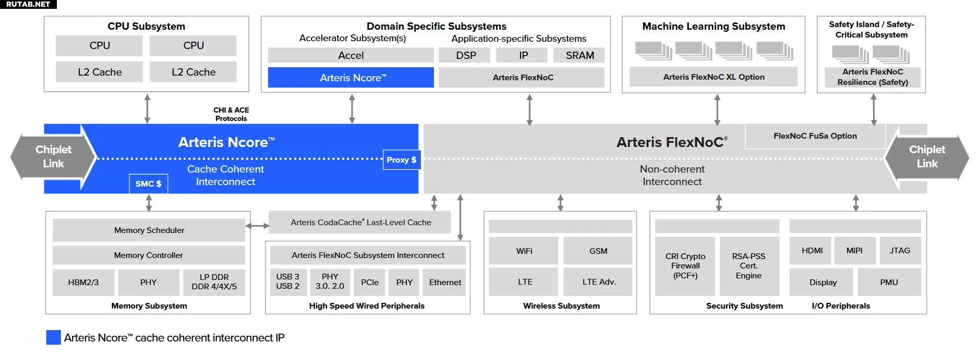Click the Wireless Subsystem label
The width and height of the screenshot is (980, 355).
coord(561,306)
